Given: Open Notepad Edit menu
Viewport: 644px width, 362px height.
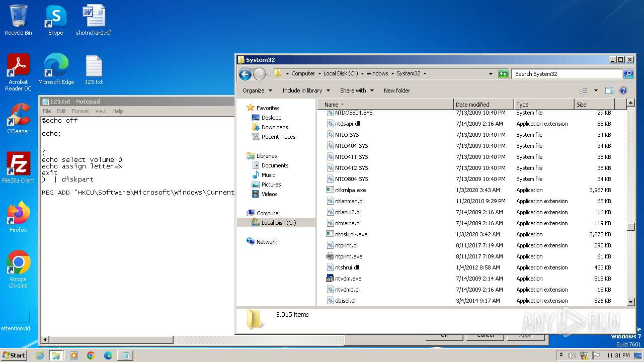Looking at the screenshot, I should 61,111.
